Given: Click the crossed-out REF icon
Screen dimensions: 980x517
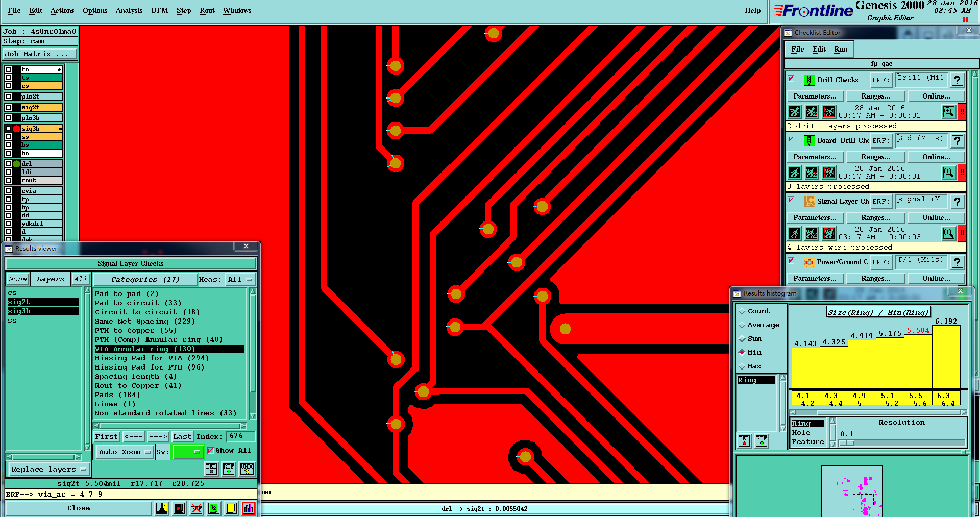Looking at the screenshot, I should tap(196, 508).
